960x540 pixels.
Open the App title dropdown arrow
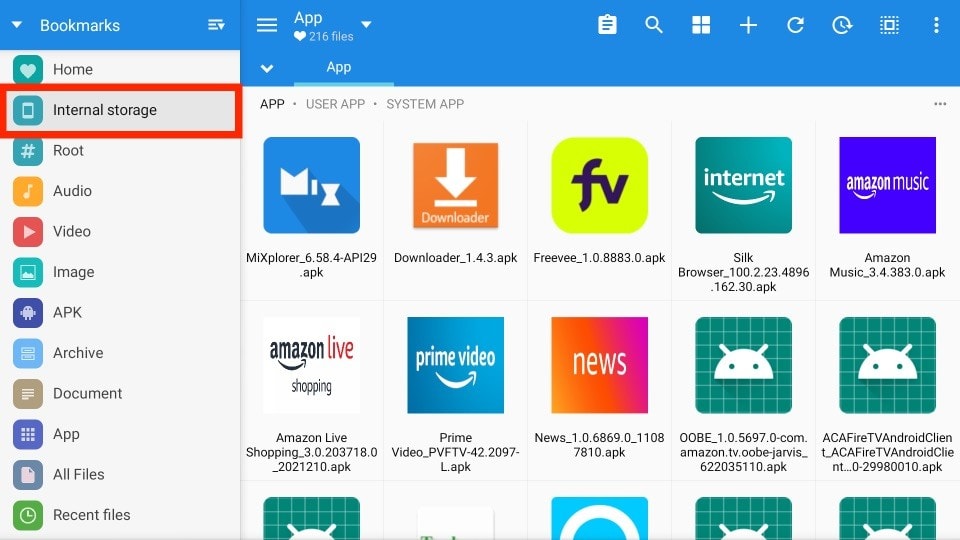tap(366, 25)
